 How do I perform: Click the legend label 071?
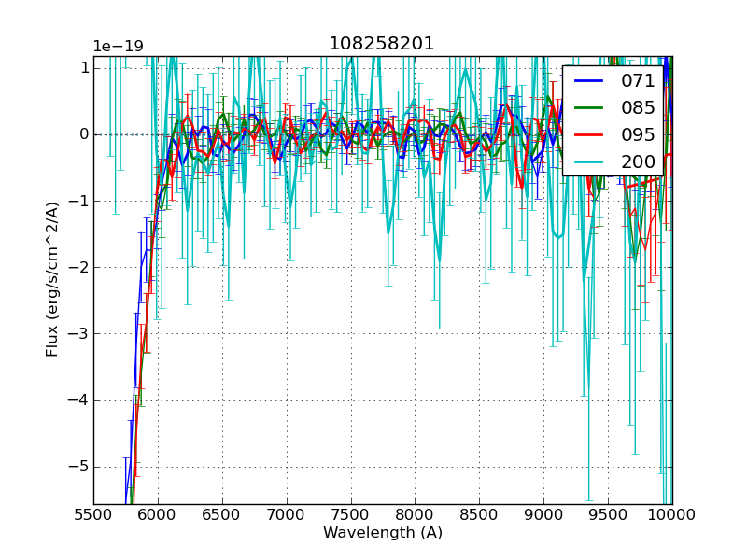[x=638, y=81]
